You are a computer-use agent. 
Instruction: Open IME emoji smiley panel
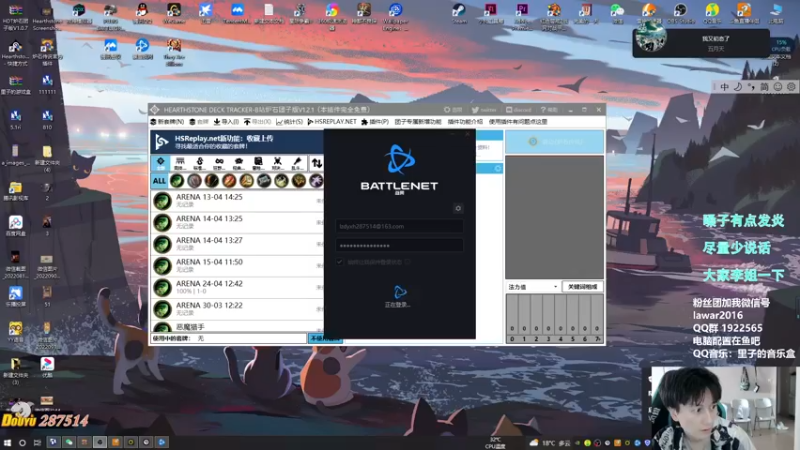pyautogui.click(x=778, y=87)
